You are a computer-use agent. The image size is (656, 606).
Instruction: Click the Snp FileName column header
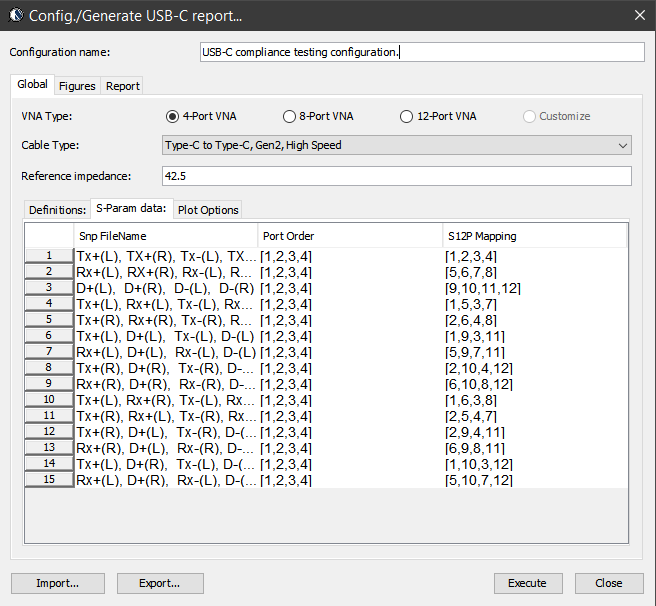pyautogui.click(x=165, y=236)
